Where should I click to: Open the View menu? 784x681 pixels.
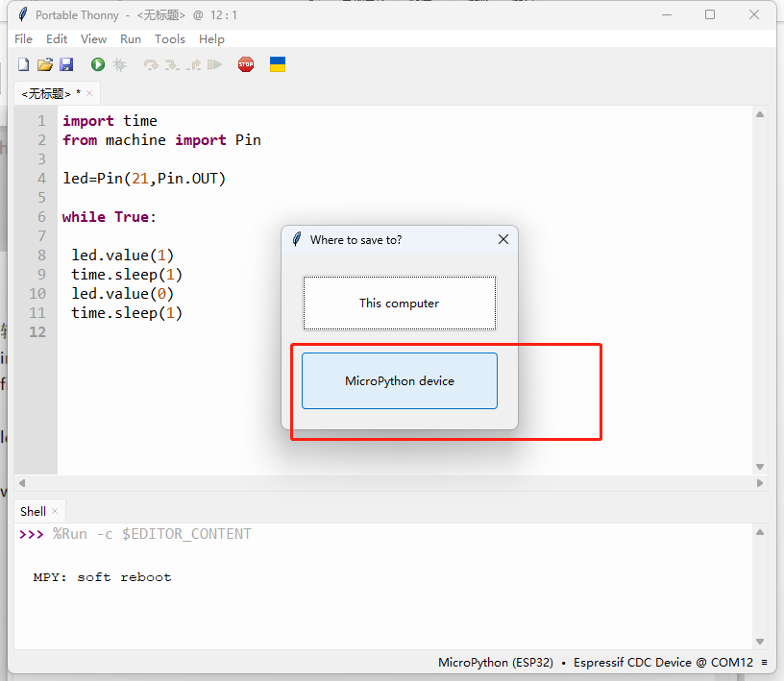93,39
